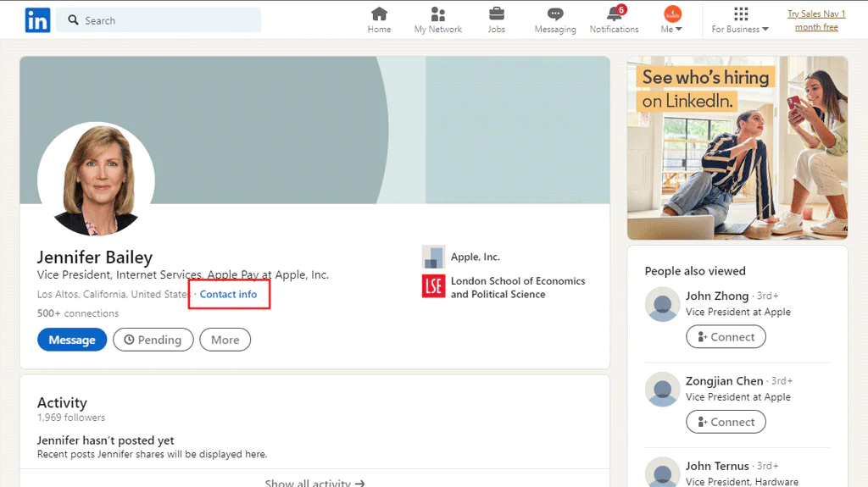
Task: Check Notifications bell icon
Action: [x=615, y=14]
